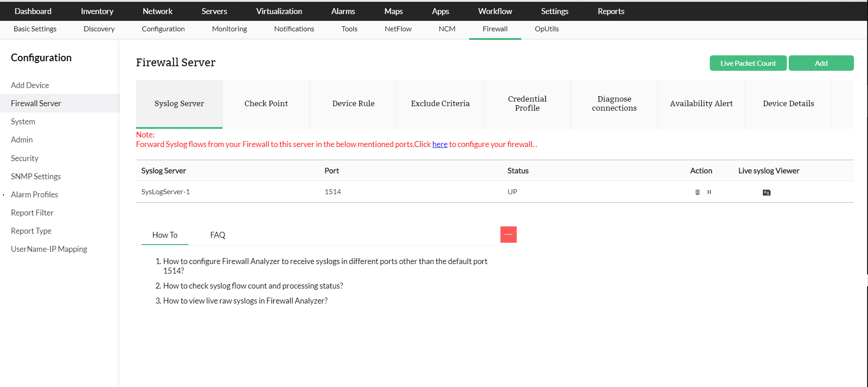Go to the Inventory menu
The height and width of the screenshot is (387, 868).
tap(97, 11)
